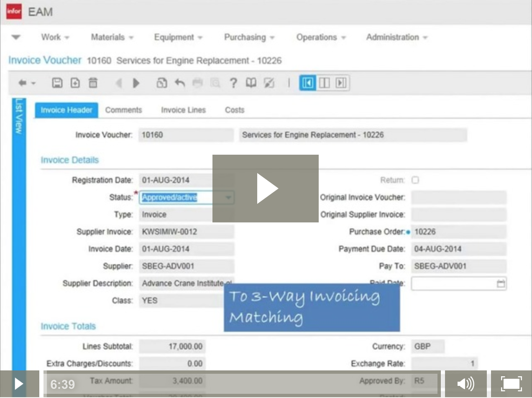The height and width of the screenshot is (398, 532).
Task: Click the "Invoice Totals" section heading
Action: (x=68, y=326)
